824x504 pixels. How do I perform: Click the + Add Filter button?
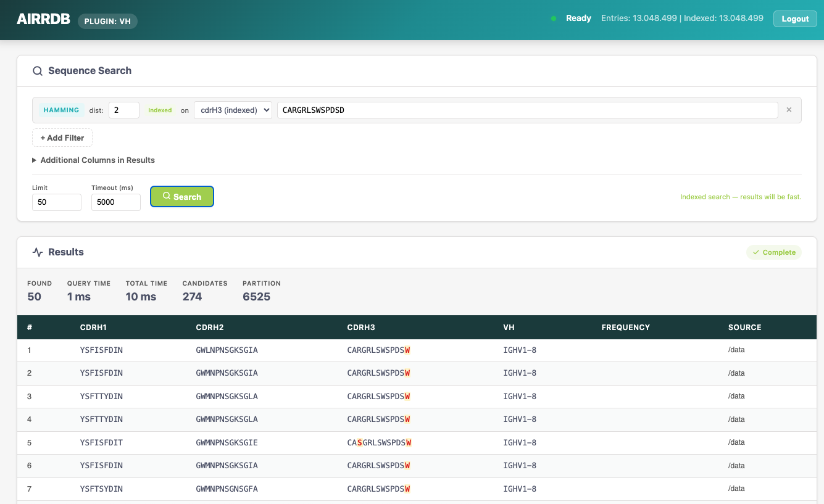[62, 138]
